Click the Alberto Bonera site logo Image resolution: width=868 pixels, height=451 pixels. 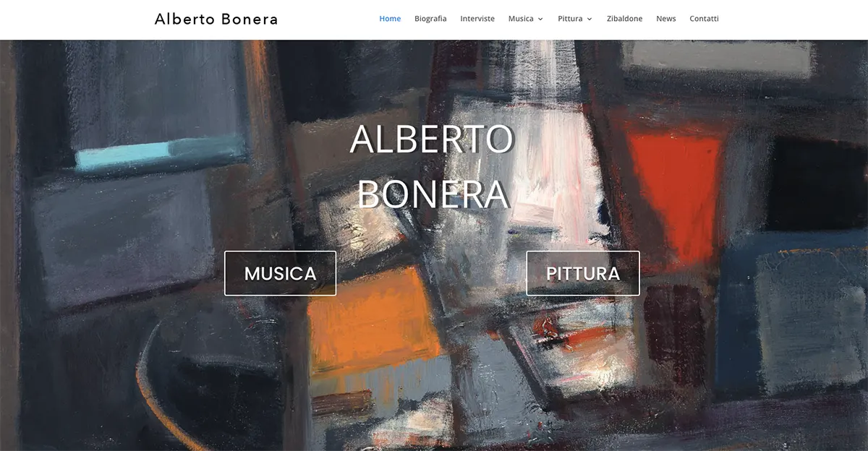[x=216, y=20]
